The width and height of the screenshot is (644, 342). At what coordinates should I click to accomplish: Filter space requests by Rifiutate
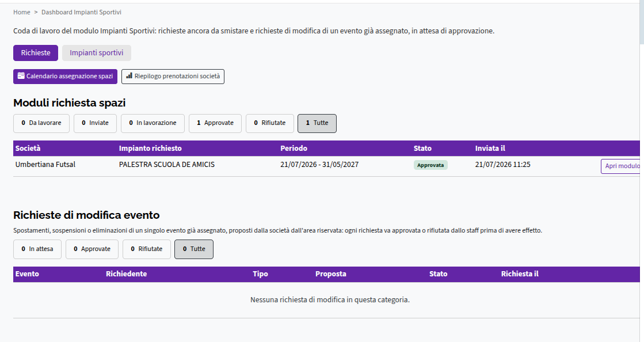[270, 123]
